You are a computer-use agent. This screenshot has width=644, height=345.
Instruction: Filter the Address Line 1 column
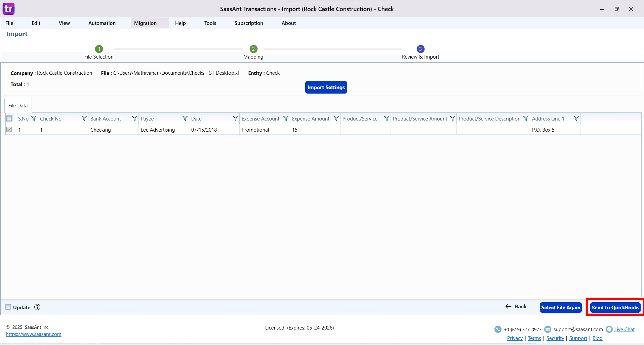[x=576, y=118]
